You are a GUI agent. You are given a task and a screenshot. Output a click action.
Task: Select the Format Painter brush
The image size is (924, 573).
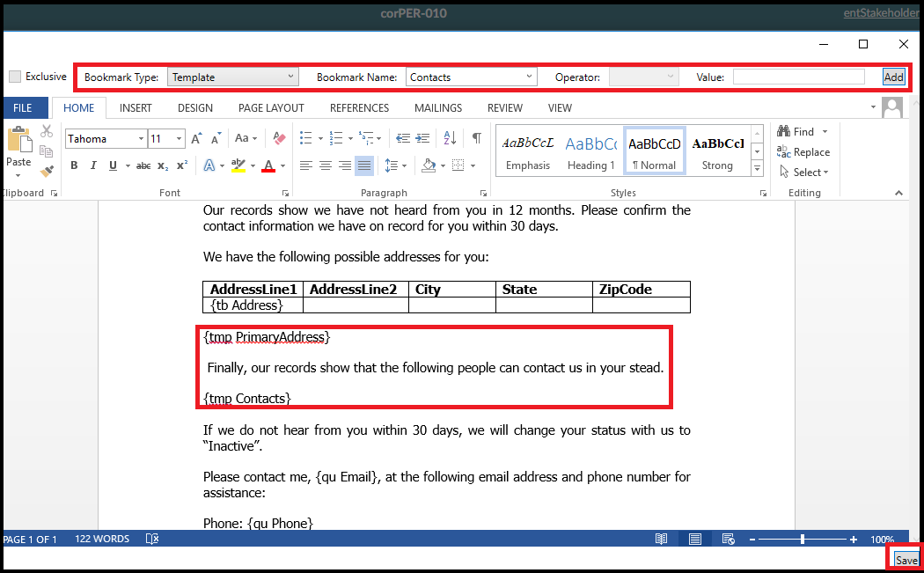[x=47, y=172]
